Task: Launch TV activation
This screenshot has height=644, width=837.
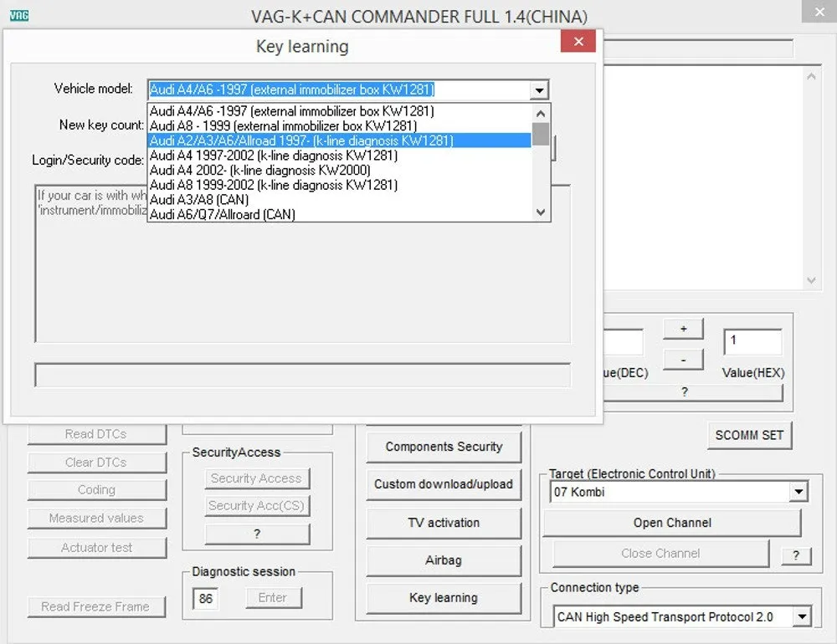Action: (x=444, y=523)
